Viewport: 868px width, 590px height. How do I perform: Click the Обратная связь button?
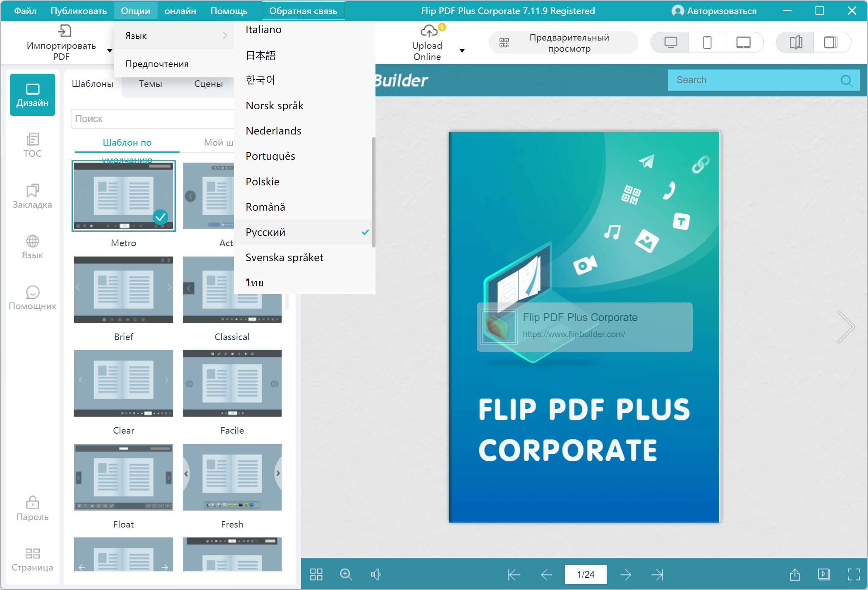coord(303,11)
